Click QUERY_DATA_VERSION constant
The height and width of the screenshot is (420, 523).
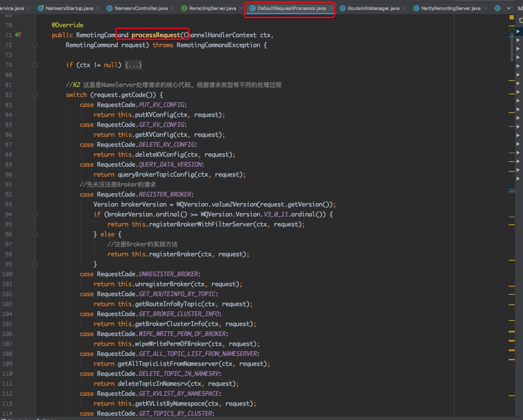171,165
